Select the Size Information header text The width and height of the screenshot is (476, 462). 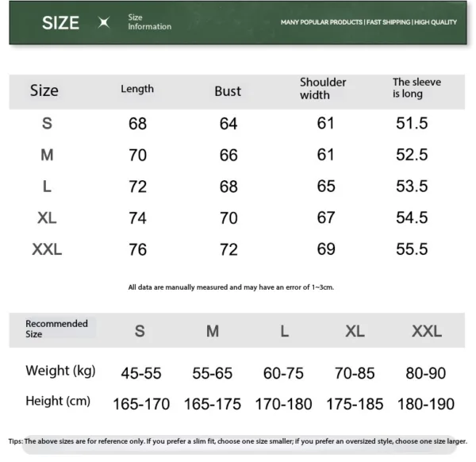click(x=149, y=22)
